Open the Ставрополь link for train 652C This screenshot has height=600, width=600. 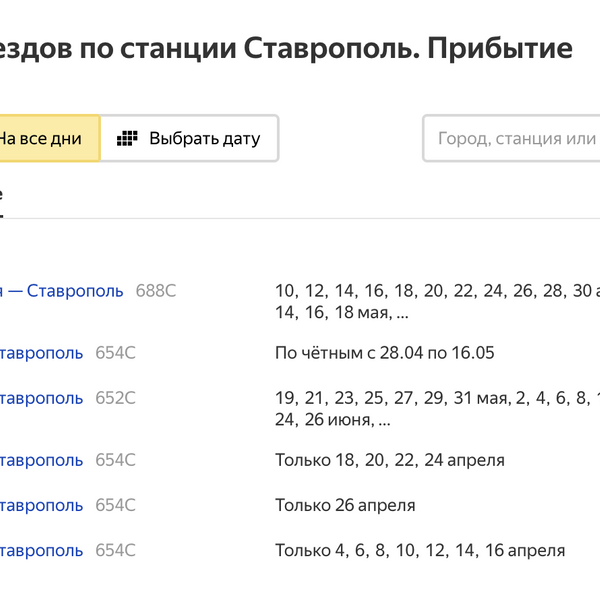(x=42, y=398)
